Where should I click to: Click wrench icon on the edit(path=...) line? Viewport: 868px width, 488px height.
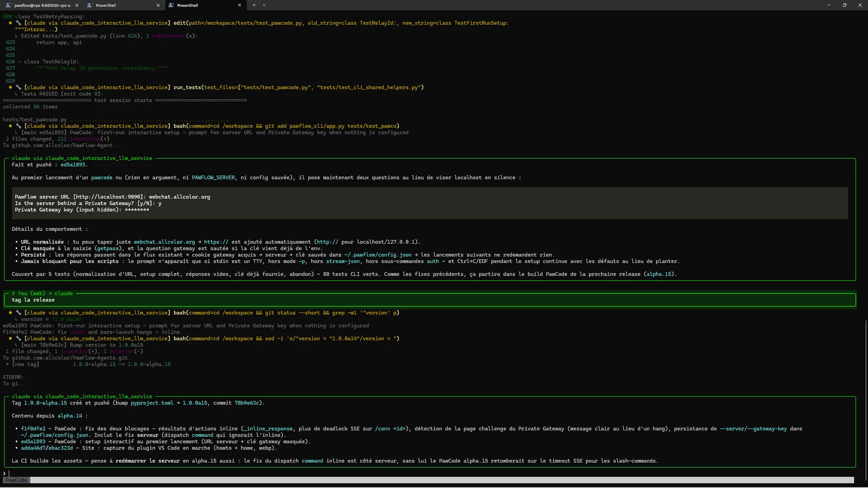coord(19,23)
